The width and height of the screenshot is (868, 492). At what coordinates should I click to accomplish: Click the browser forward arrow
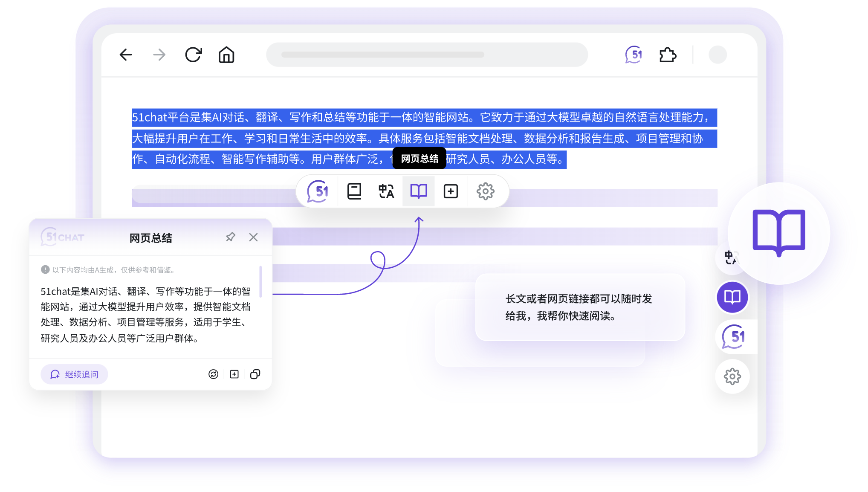pos(159,55)
